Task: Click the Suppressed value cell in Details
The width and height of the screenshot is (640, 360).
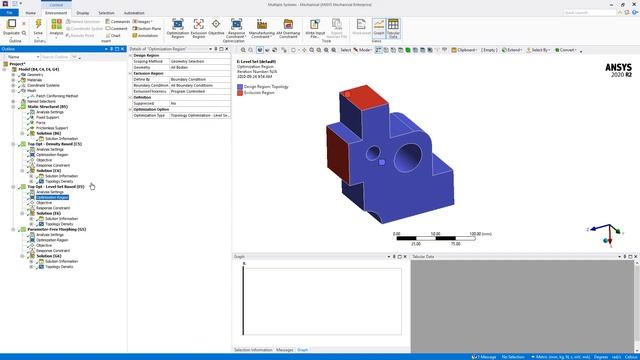Action: [200, 104]
